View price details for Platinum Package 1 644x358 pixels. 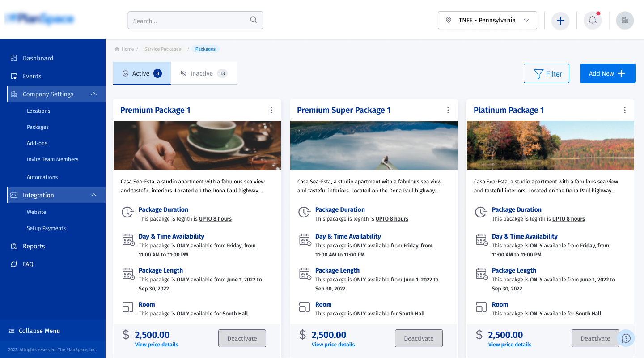[510, 345]
